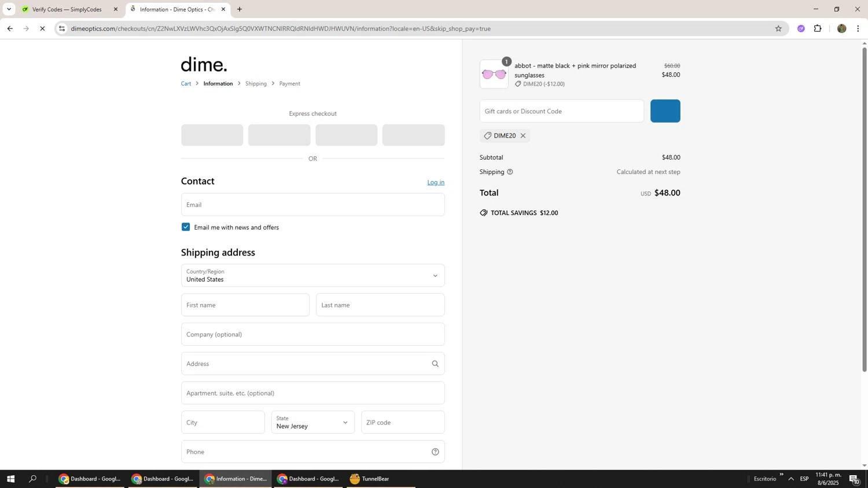
Task: Remove the DIME20 discount code tag
Action: (x=523, y=136)
